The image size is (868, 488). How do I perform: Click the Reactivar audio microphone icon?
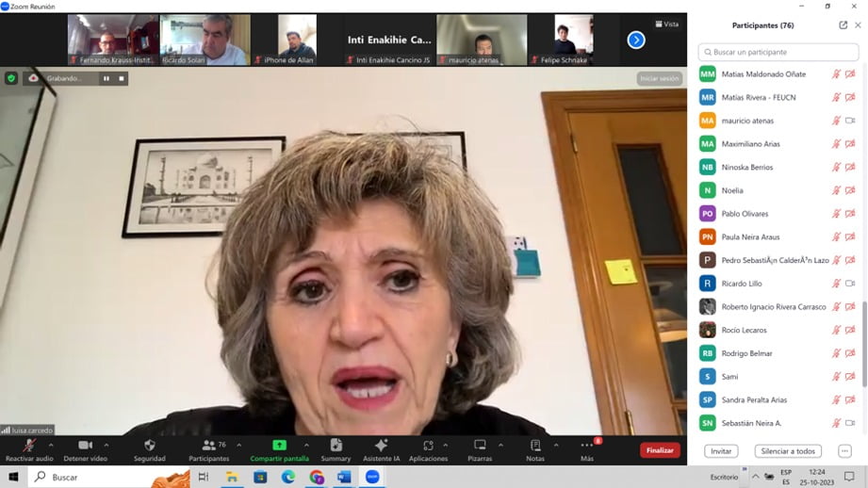(30, 445)
